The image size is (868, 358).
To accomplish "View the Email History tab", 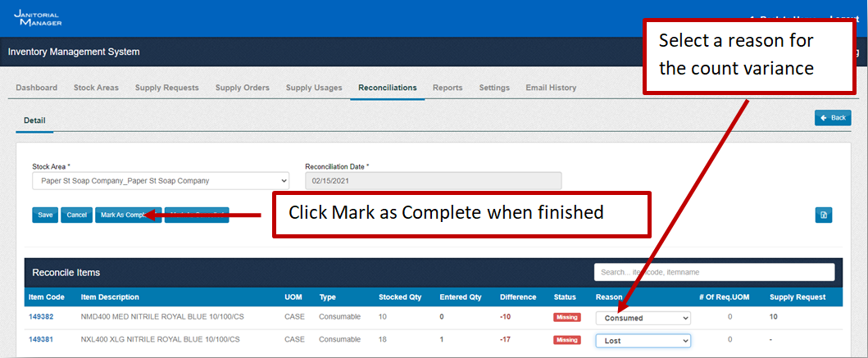I will 551,88.
